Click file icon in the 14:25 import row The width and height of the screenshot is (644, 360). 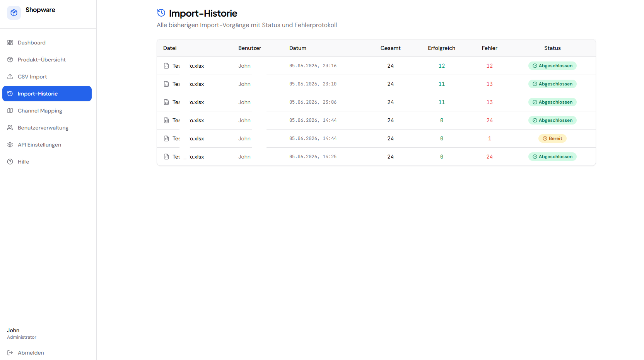click(166, 157)
